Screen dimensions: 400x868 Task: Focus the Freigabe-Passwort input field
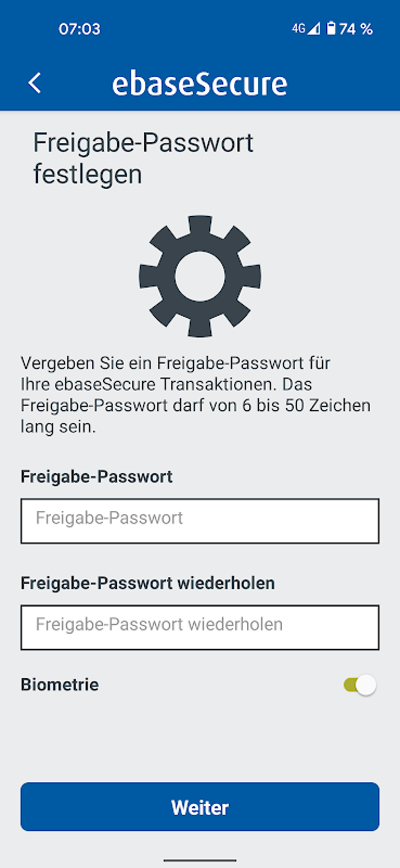(200, 521)
